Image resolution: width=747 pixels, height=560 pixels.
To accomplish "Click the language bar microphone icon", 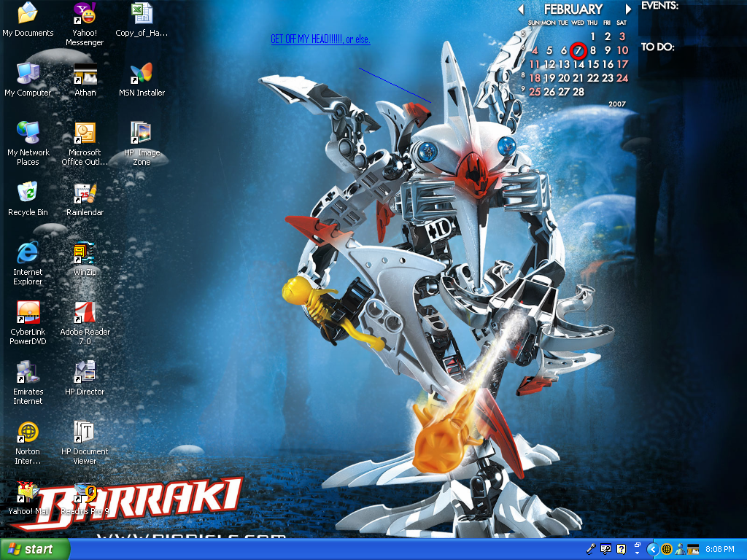I will coord(591,549).
